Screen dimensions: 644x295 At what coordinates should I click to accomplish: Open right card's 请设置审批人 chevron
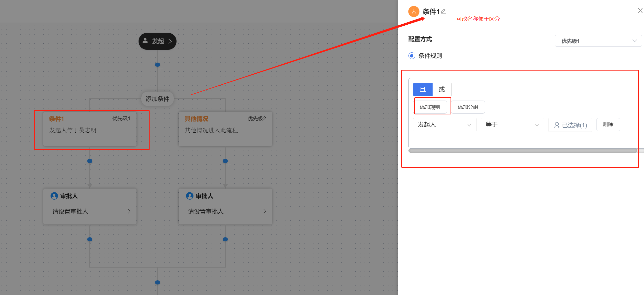click(x=265, y=211)
